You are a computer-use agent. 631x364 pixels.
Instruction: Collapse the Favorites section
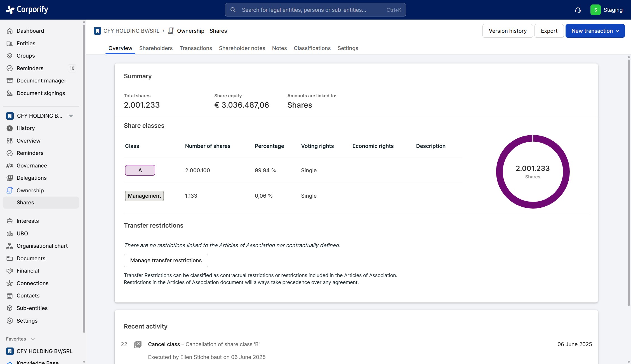tap(33, 339)
